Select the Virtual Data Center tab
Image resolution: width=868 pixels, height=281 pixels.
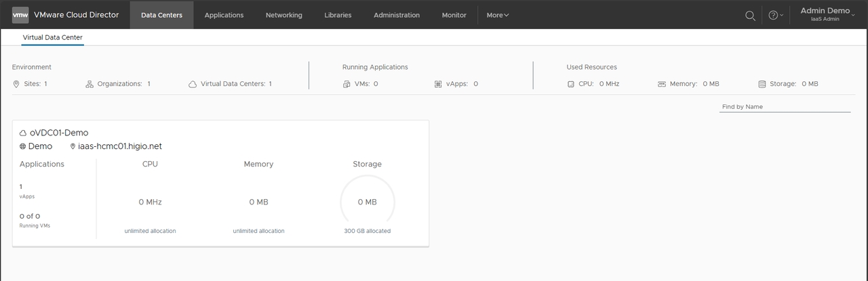pos(53,37)
